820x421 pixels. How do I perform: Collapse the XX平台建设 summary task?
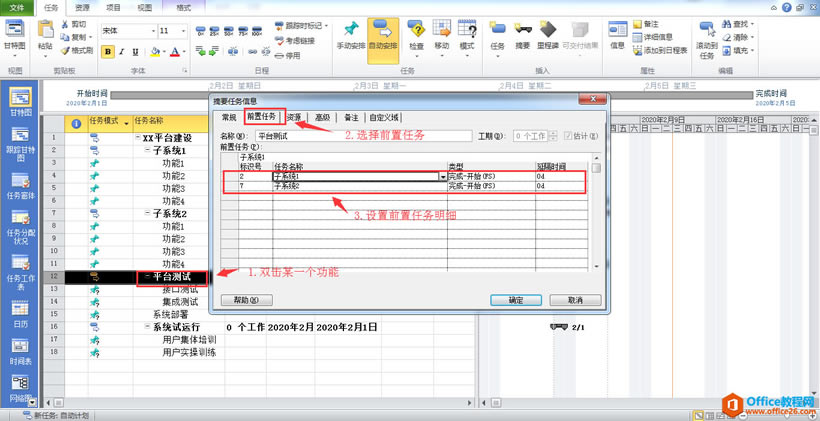point(138,138)
